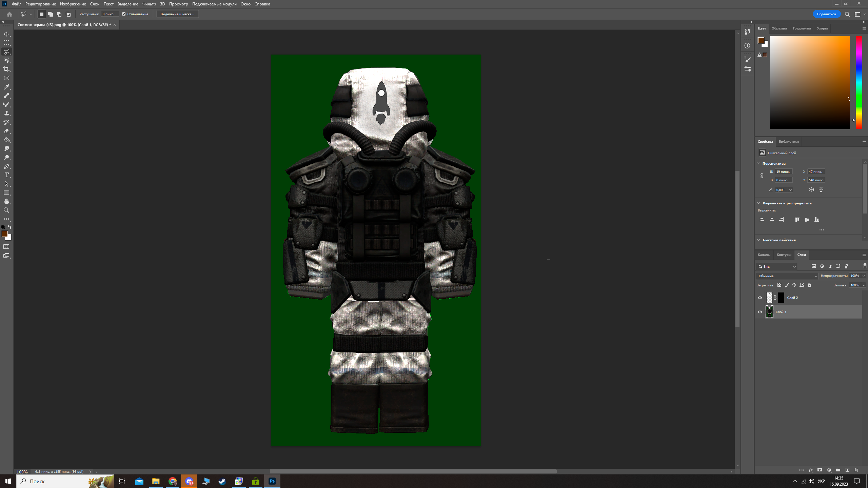Toggle lock all padlock icon

tap(809, 285)
